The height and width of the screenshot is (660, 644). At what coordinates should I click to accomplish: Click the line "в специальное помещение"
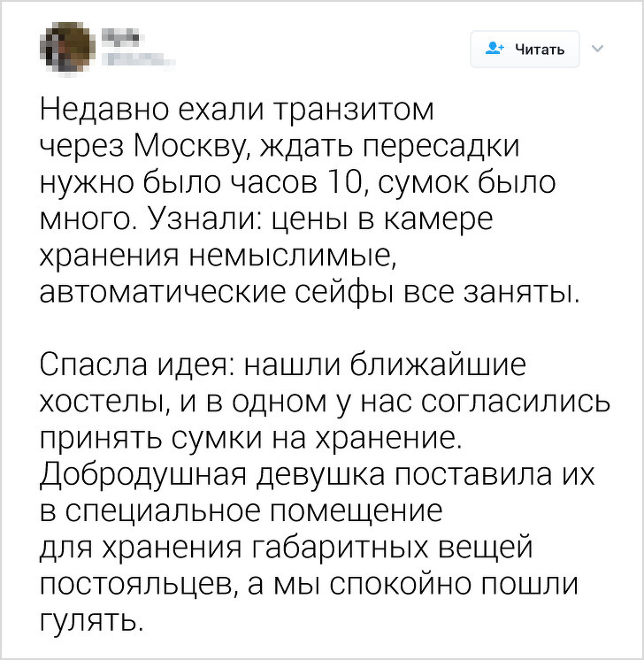240,510
